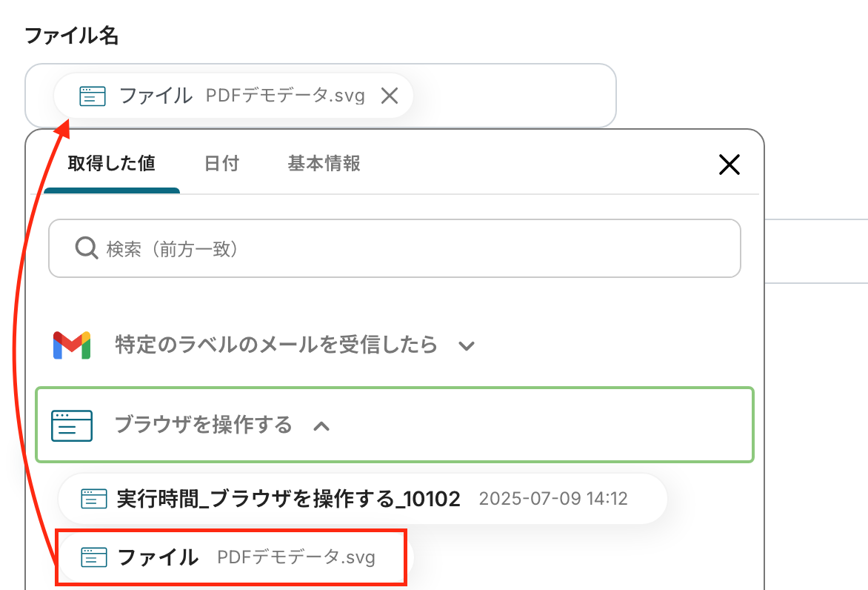Click the Gmail icon
Screen dimensions: 868x590
[x=72, y=345]
